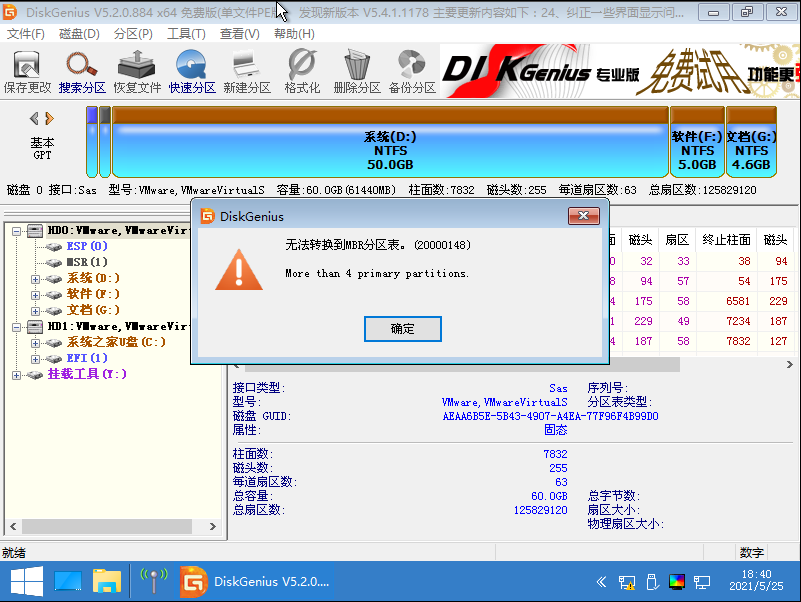Click the HD1 disk drive icon in tree

tap(35, 327)
